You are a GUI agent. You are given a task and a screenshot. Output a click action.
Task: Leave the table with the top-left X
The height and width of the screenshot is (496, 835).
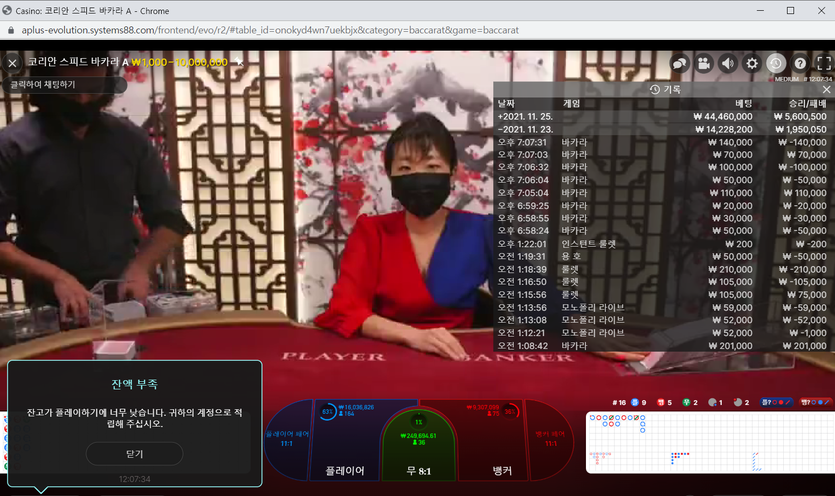(x=12, y=63)
